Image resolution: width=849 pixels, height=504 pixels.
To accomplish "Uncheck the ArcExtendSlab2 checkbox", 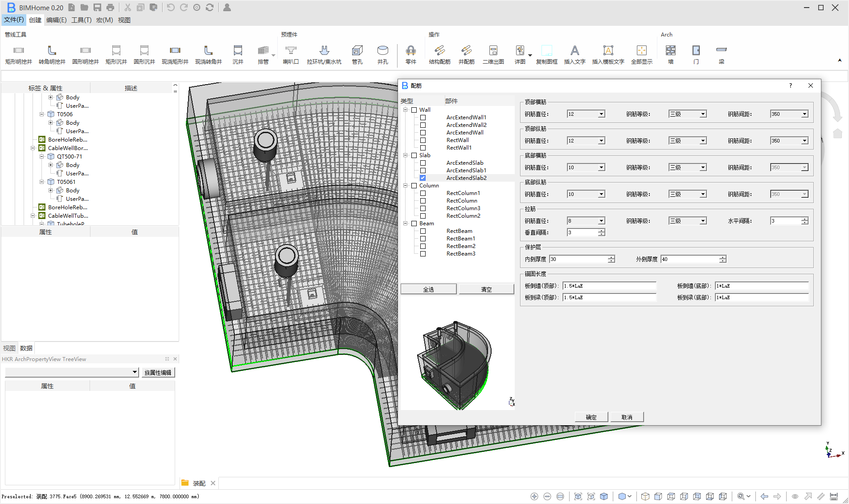I will pos(423,178).
